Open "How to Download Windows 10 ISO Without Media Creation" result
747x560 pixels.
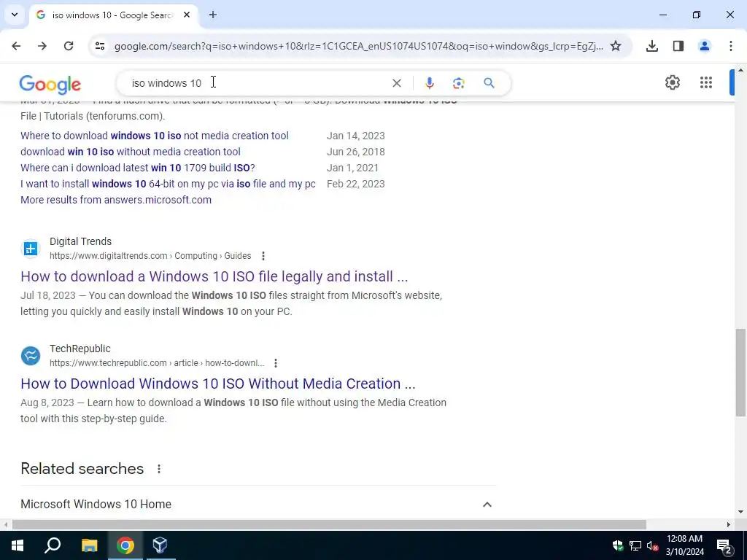[x=217, y=384]
